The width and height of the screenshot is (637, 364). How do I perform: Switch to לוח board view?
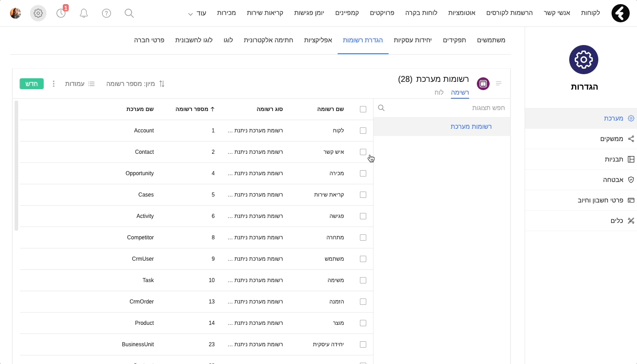[439, 92]
